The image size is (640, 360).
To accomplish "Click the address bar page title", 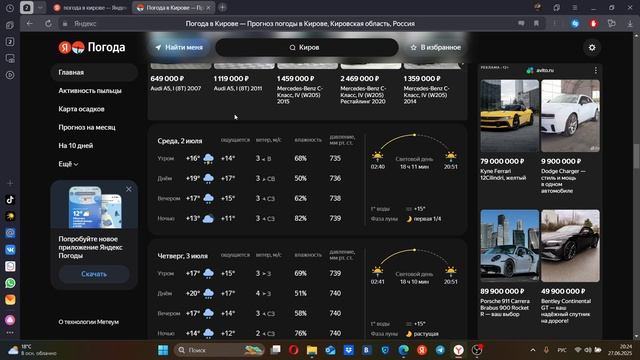I will (x=300, y=24).
